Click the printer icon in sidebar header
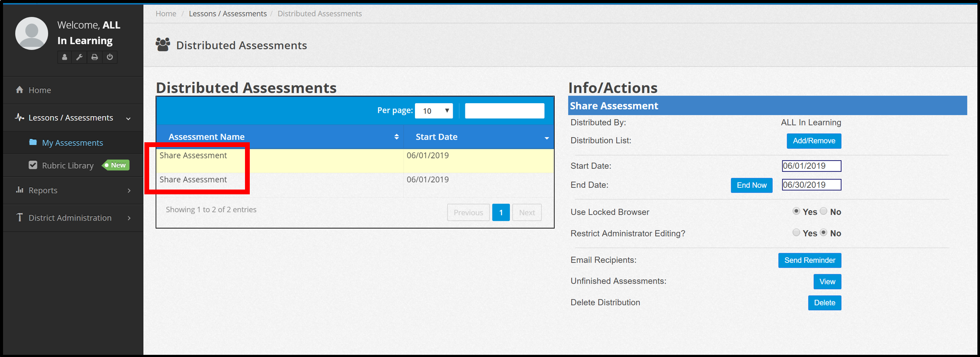 (95, 57)
